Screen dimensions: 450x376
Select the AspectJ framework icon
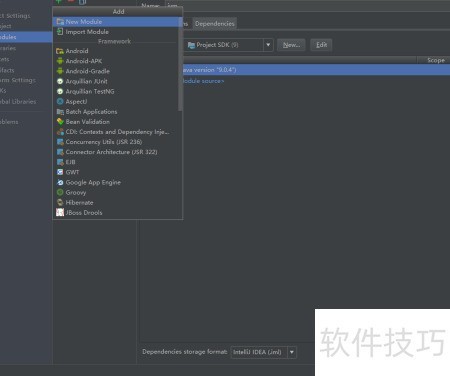click(60, 101)
